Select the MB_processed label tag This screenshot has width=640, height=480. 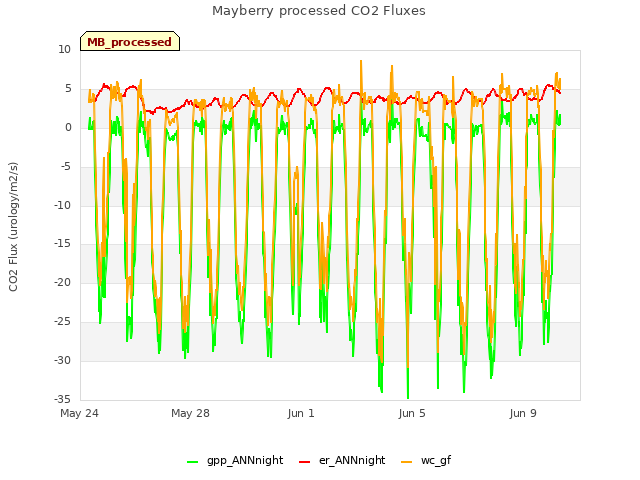pyautogui.click(x=130, y=42)
